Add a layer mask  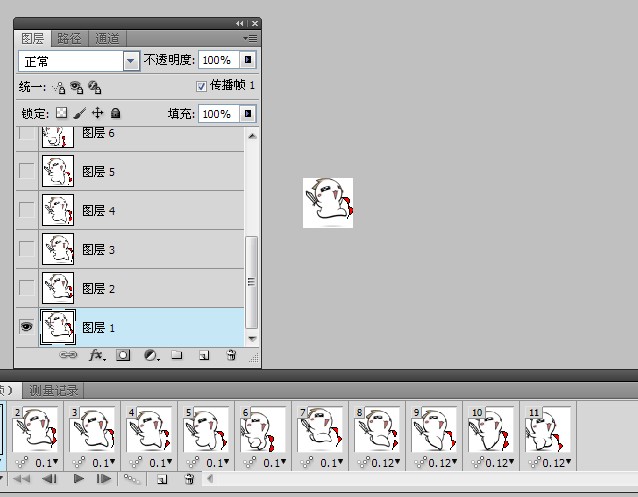[123, 355]
